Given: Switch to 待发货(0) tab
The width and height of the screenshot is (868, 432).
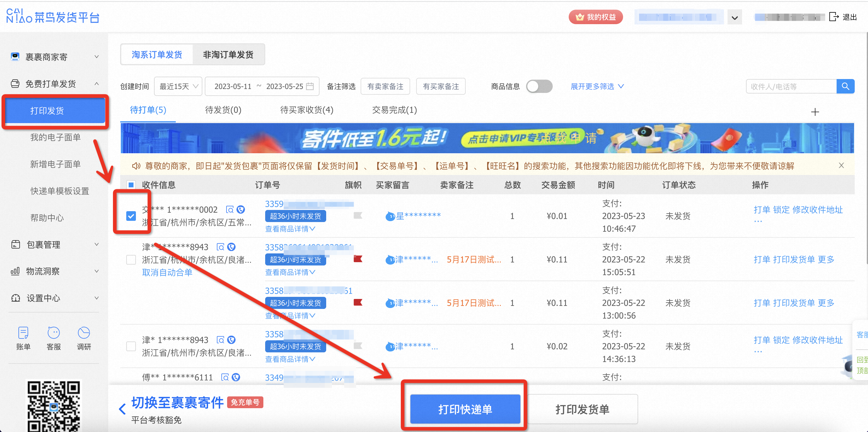Looking at the screenshot, I should 223,110.
